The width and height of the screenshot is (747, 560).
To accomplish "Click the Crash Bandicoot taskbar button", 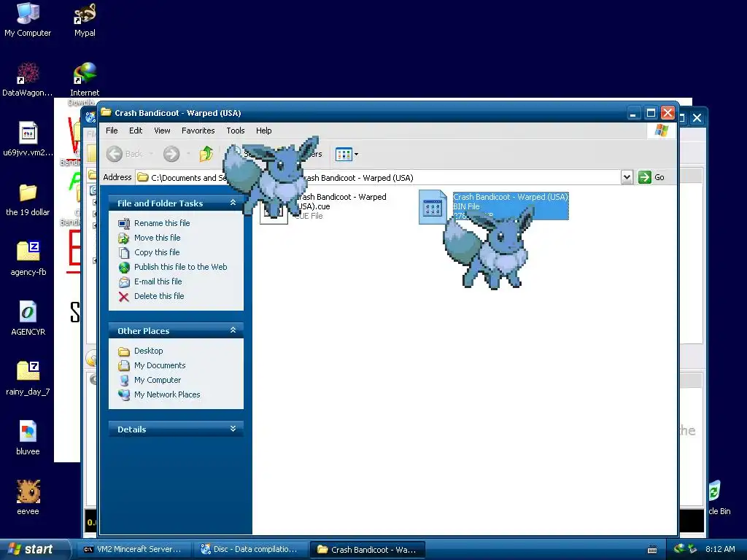I will click(x=368, y=549).
